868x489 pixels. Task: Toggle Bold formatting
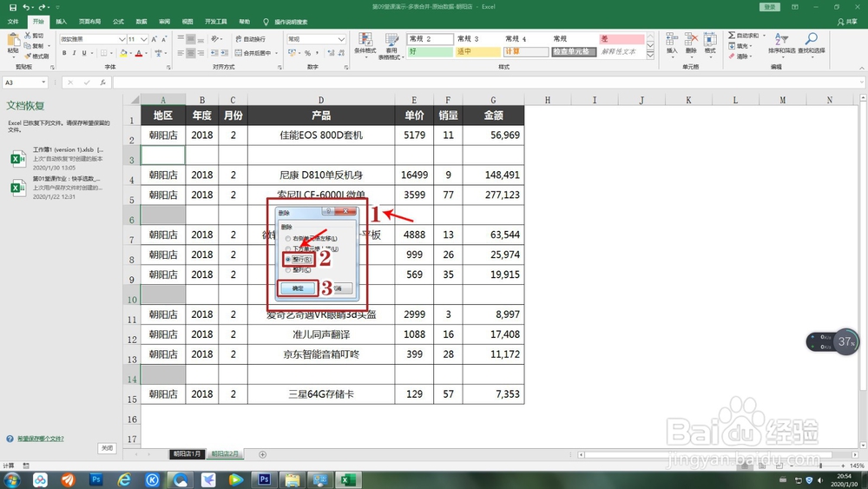[x=64, y=53]
